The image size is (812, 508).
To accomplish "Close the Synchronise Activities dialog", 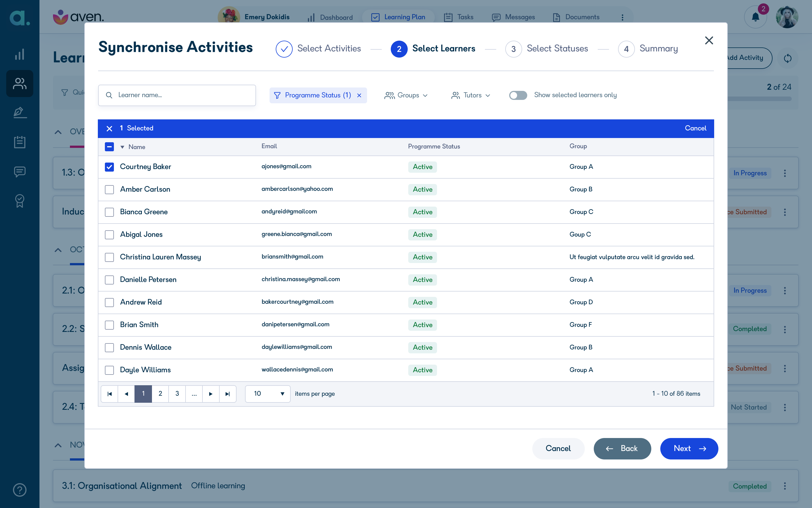I will pyautogui.click(x=709, y=40).
